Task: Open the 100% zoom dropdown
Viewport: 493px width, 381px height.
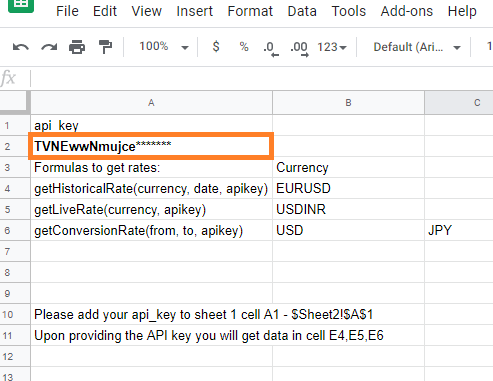Action: tap(164, 47)
